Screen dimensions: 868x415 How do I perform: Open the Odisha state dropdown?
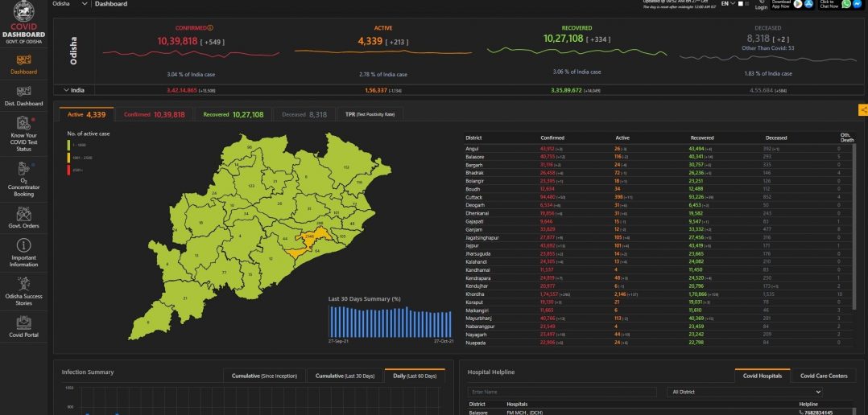84,4
